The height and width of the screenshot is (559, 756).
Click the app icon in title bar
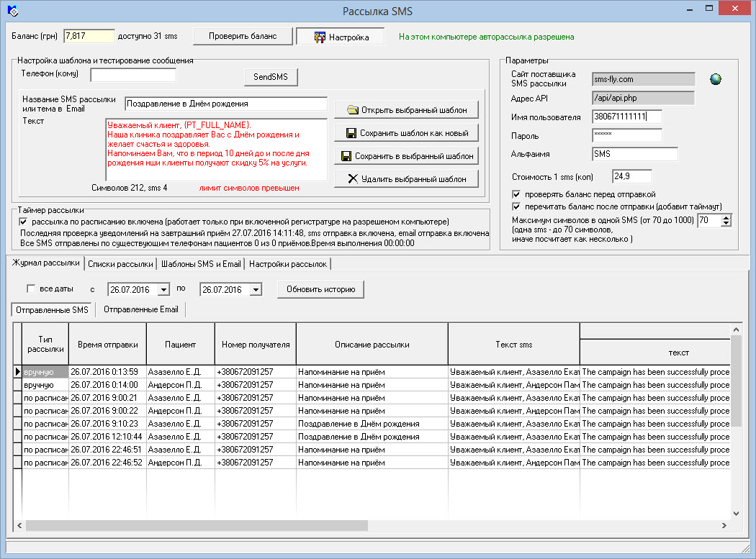[12, 11]
